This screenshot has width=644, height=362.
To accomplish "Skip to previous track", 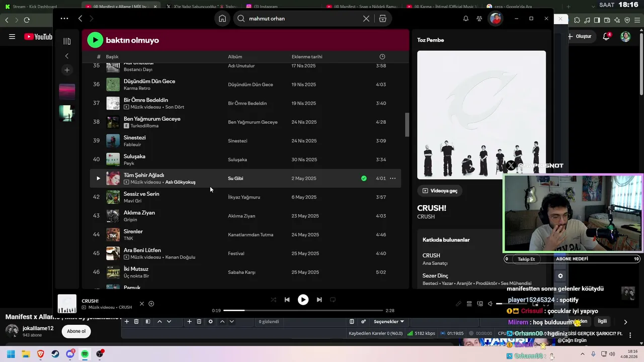I will 287,300.
